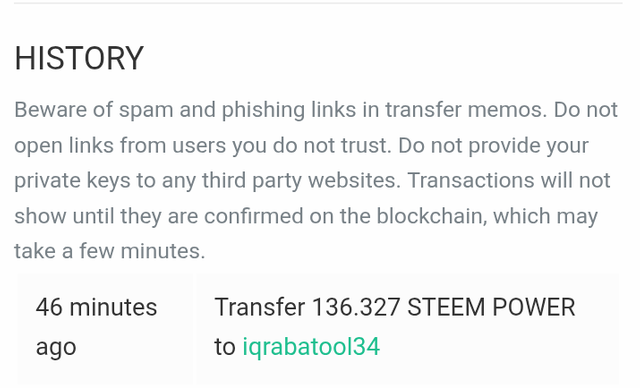The image size is (640, 388).
Task: Click "Transactions will not" phrase
Action: (509, 180)
